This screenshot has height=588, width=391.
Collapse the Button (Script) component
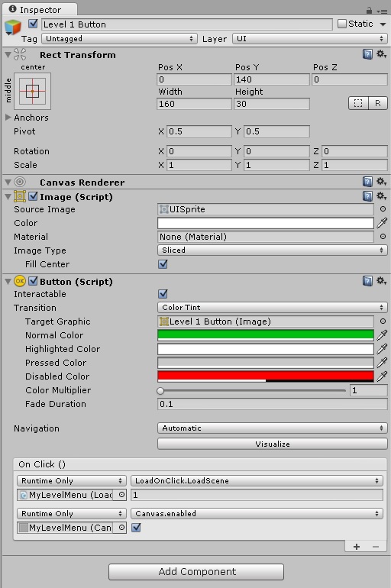8,281
